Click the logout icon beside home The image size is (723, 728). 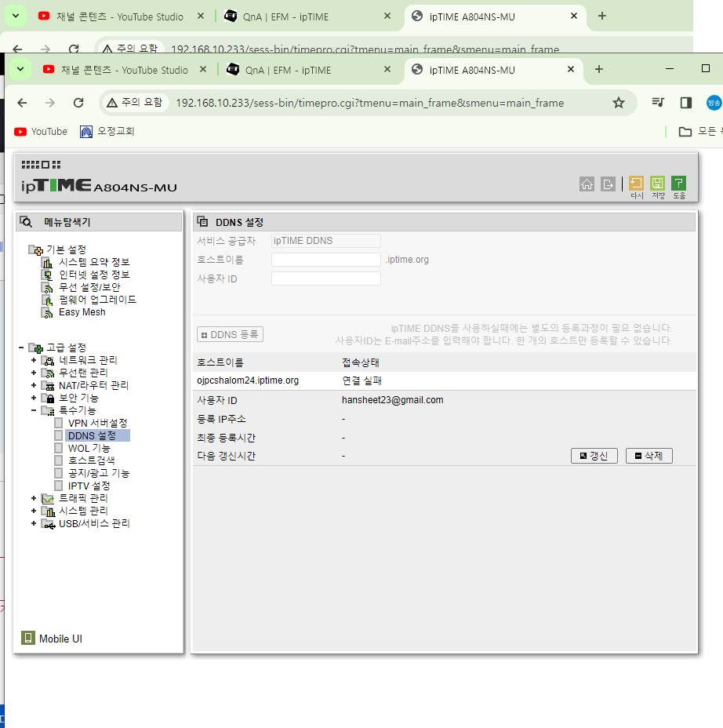[608, 184]
